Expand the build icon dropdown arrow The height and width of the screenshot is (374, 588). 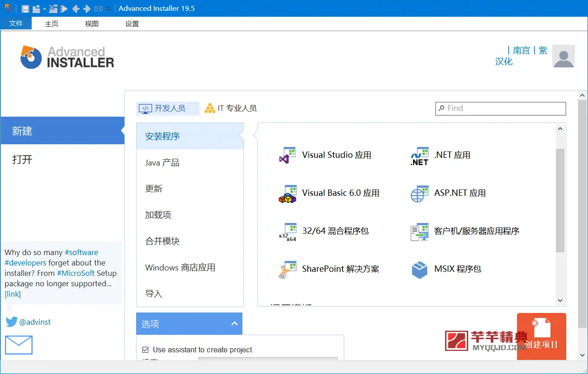coord(44,9)
